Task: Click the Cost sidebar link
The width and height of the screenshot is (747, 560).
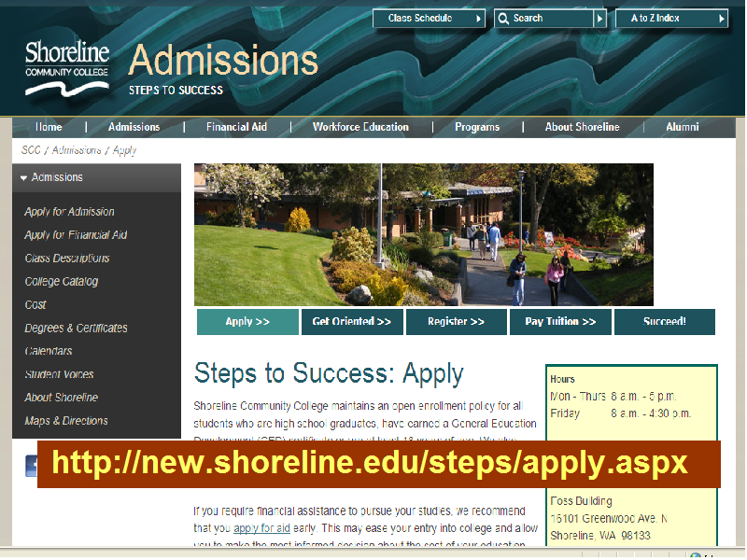Action: coord(35,305)
